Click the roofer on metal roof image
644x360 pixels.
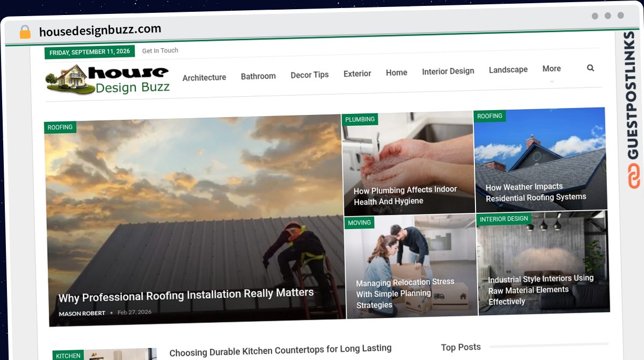pyautogui.click(x=194, y=221)
